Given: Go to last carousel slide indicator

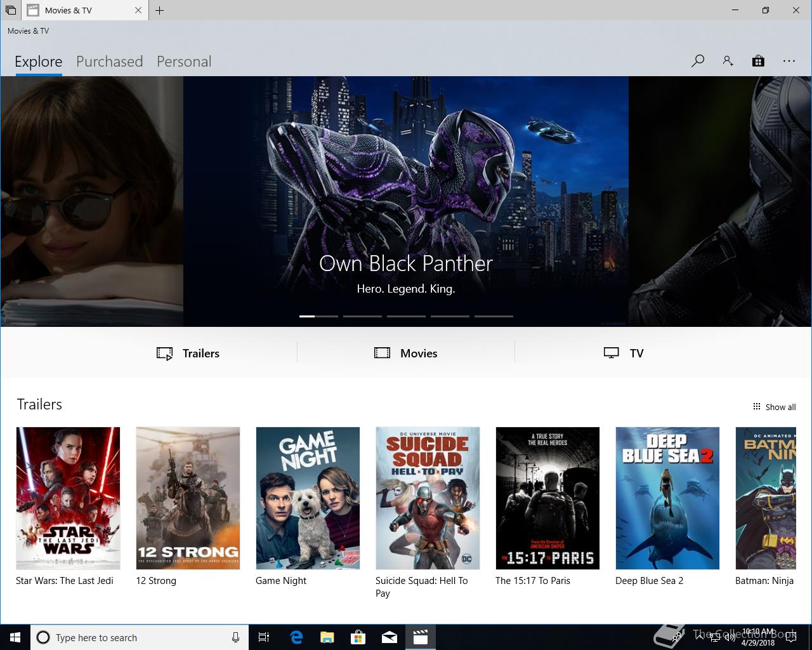Looking at the screenshot, I should point(494,316).
